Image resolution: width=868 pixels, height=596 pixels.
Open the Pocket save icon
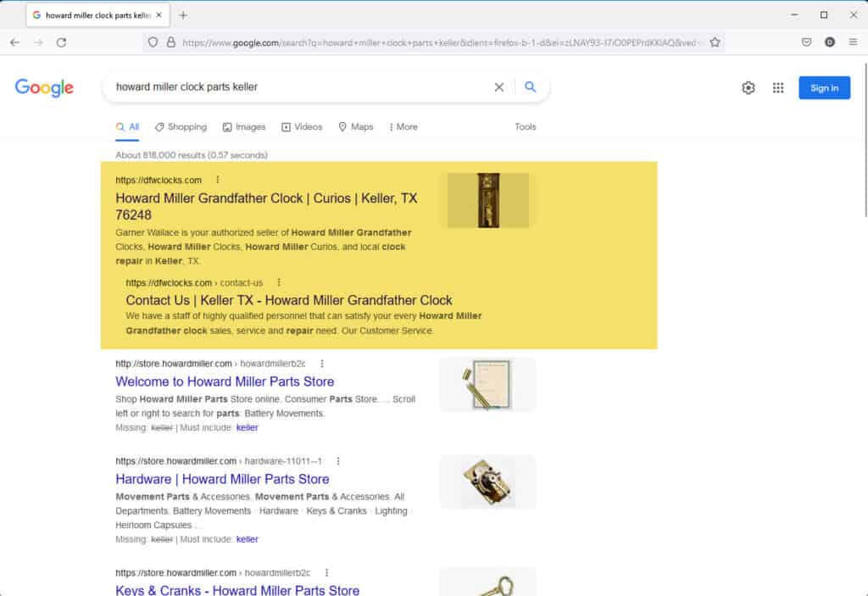coord(807,42)
